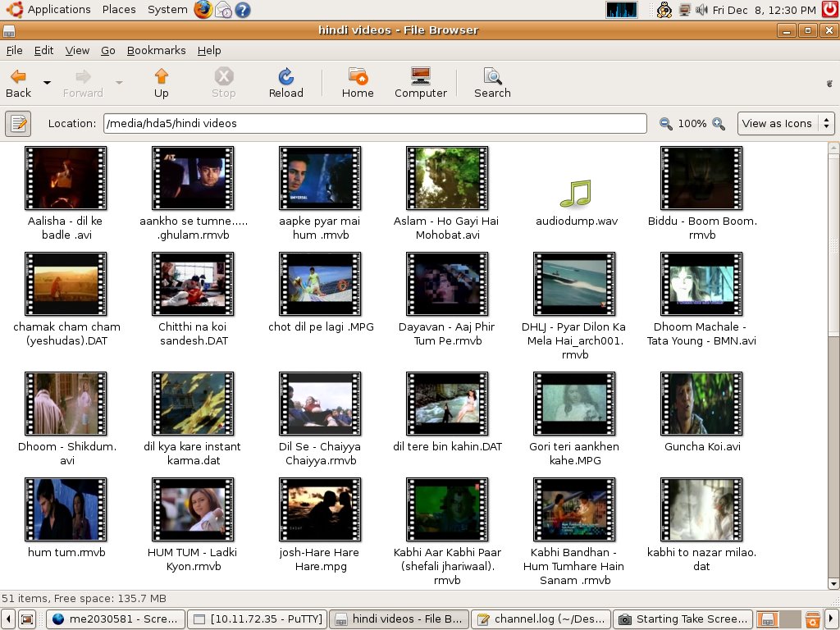Screen dimensions: 840x630
Task: Go back using the Back arrow
Action: 18,83
